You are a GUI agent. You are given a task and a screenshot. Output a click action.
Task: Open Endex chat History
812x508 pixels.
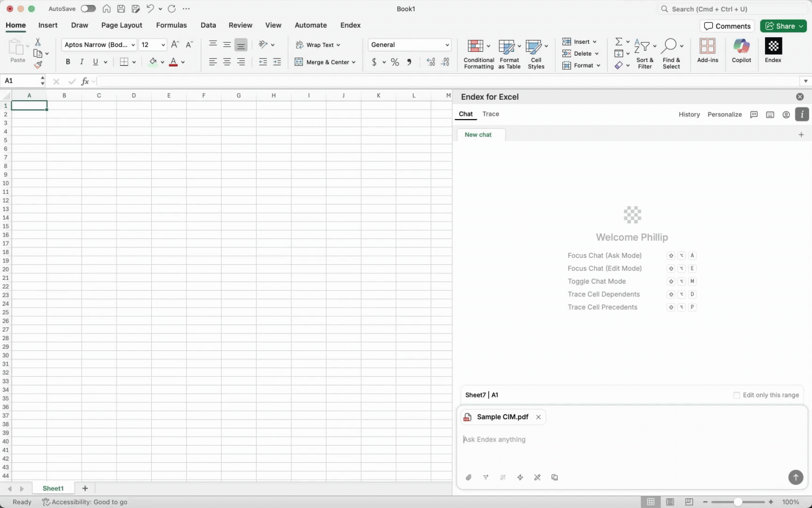point(689,115)
